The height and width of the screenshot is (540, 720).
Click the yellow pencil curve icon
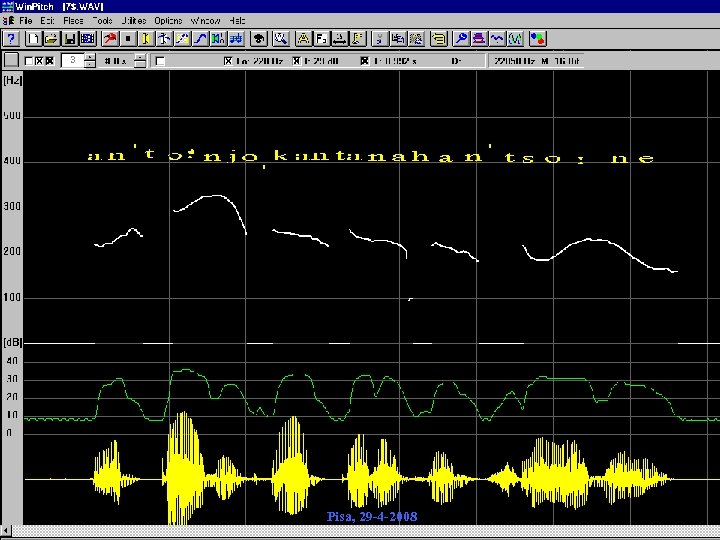pyautogui.click(x=182, y=39)
